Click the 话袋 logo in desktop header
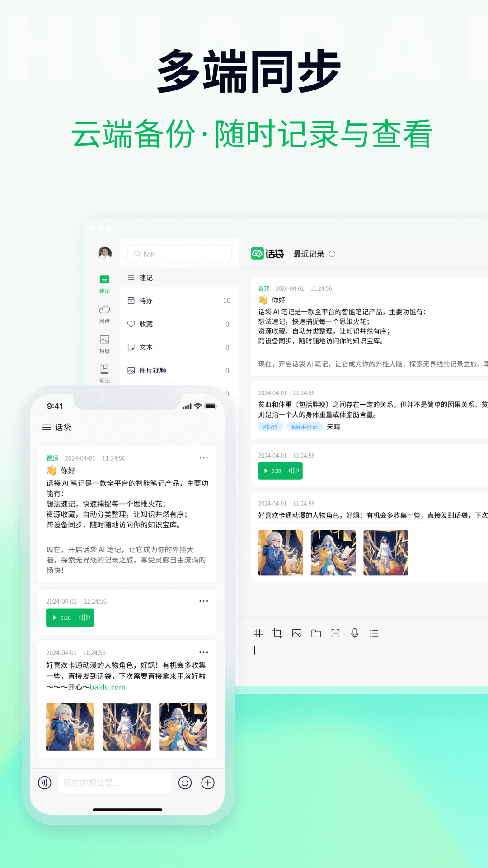488x868 pixels. point(267,254)
